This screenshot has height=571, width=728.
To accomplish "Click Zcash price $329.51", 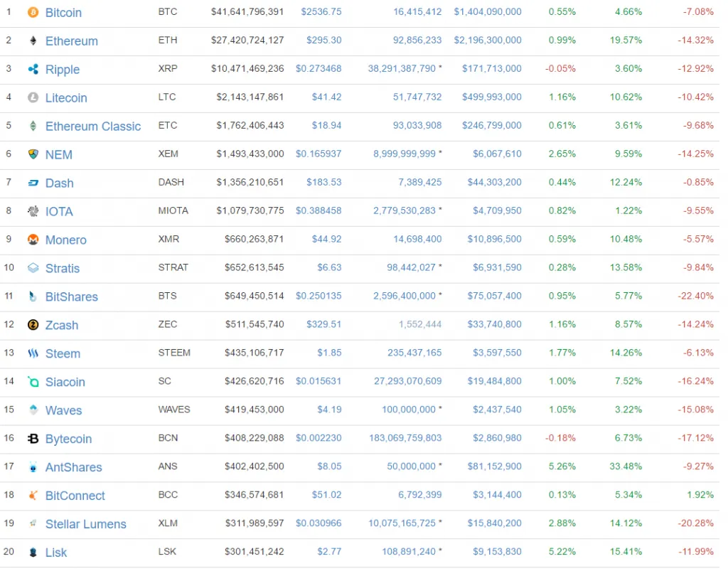I will tap(323, 324).
